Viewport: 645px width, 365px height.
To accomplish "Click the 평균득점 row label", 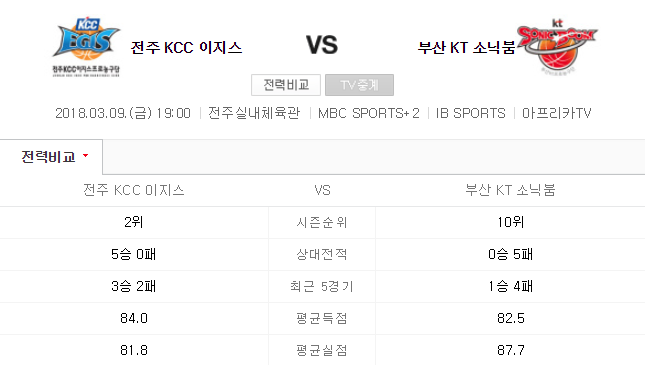I will click(322, 319).
